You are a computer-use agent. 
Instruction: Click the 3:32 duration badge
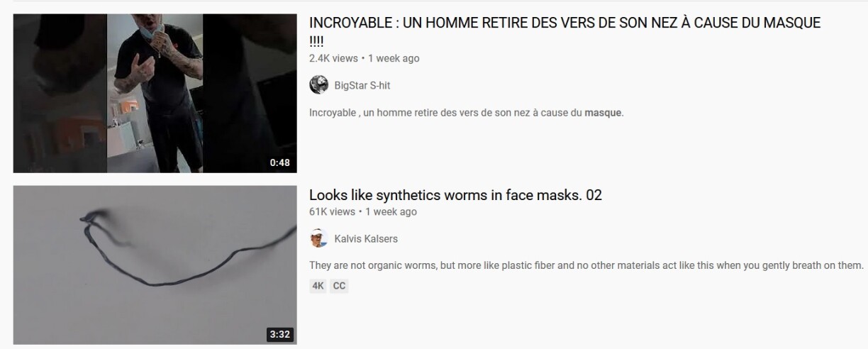pyautogui.click(x=280, y=334)
